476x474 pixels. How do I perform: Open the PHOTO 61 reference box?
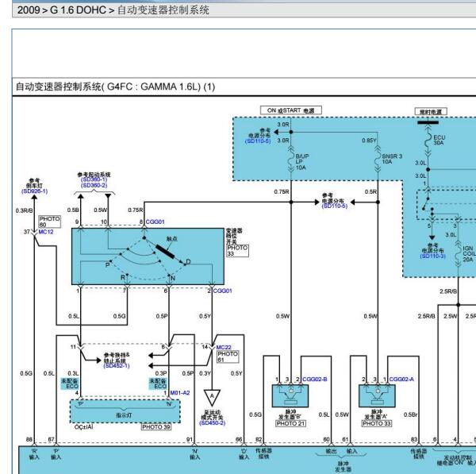pyautogui.click(x=228, y=356)
